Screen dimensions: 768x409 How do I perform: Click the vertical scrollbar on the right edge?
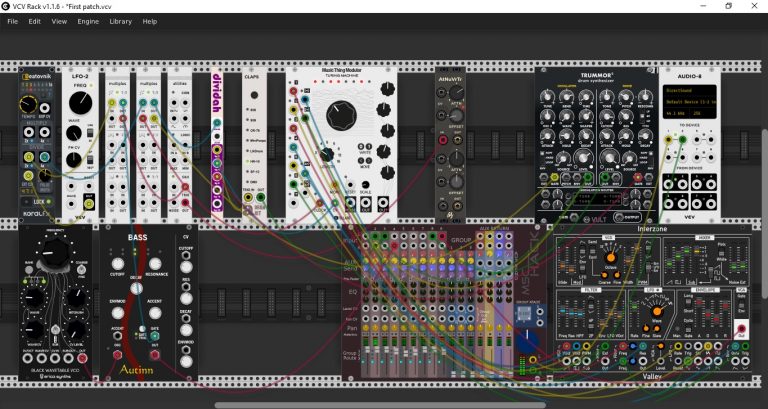[765, 213]
